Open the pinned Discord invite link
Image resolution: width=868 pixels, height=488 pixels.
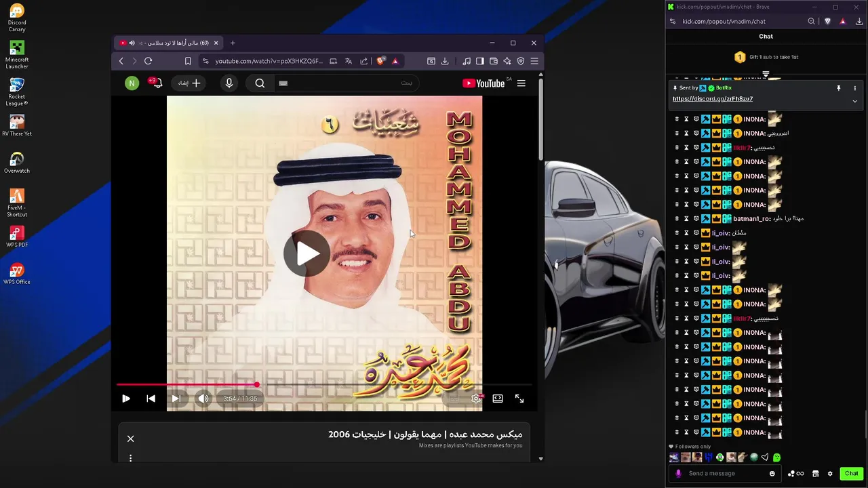tap(713, 99)
